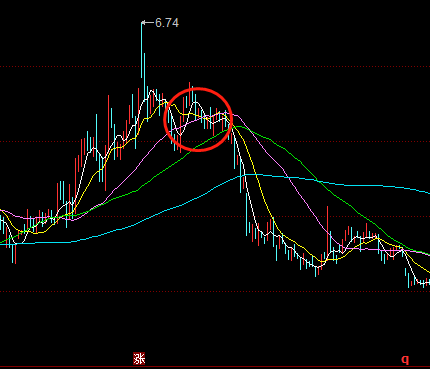The width and height of the screenshot is (430, 369).
Task: Click the arrow beside the 6.74 label
Action: coord(148,23)
